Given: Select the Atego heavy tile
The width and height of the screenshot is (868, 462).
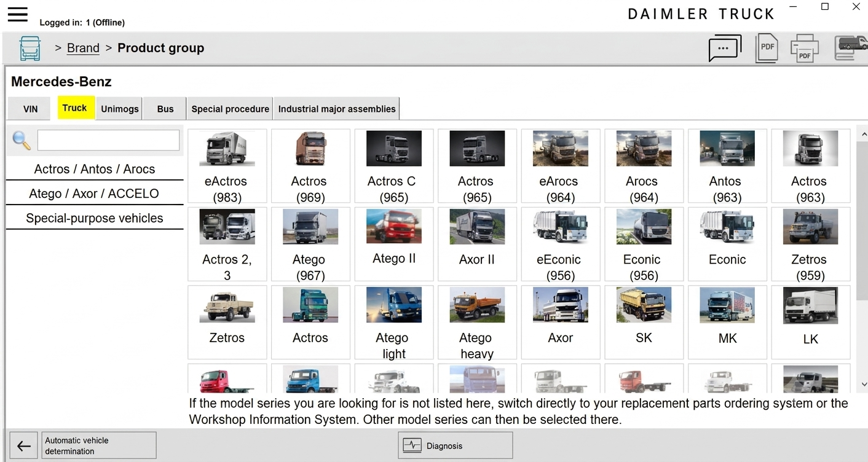Looking at the screenshot, I should coord(477,322).
